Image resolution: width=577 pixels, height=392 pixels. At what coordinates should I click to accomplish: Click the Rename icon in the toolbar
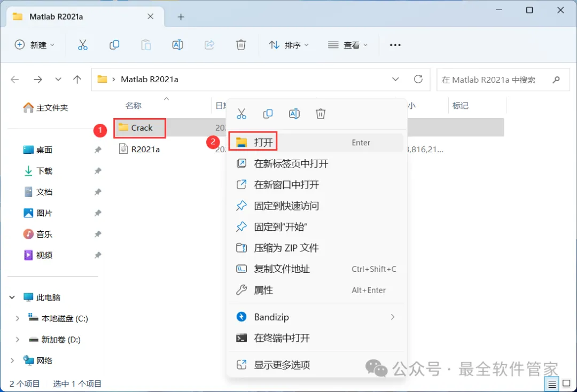[x=178, y=45]
